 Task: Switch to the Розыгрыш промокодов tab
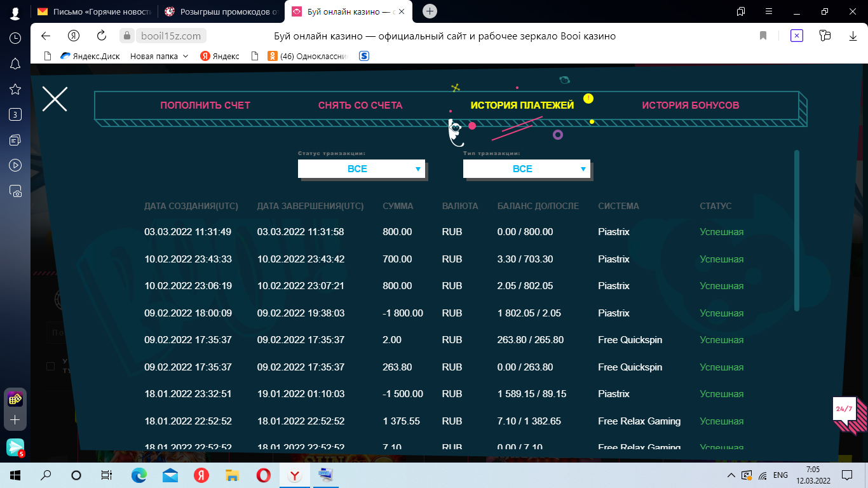coord(220,11)
